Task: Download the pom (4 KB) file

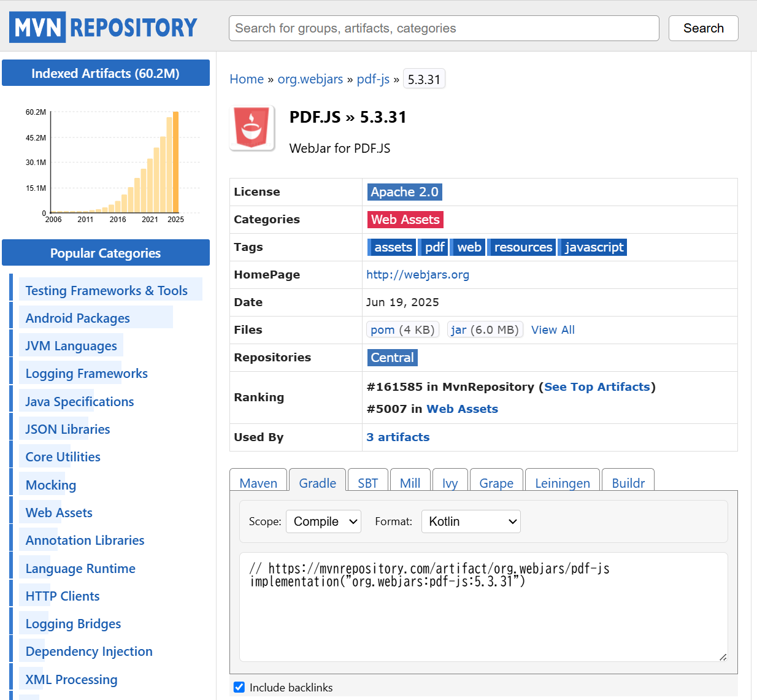Action: pyautogui.click(x=402, y=330)
